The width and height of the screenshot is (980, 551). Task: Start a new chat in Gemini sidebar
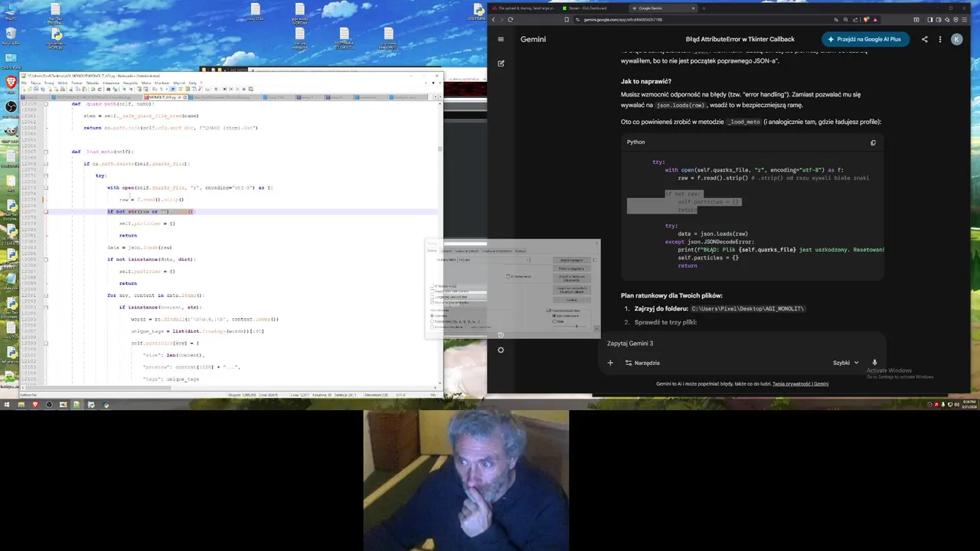[501, 64]
